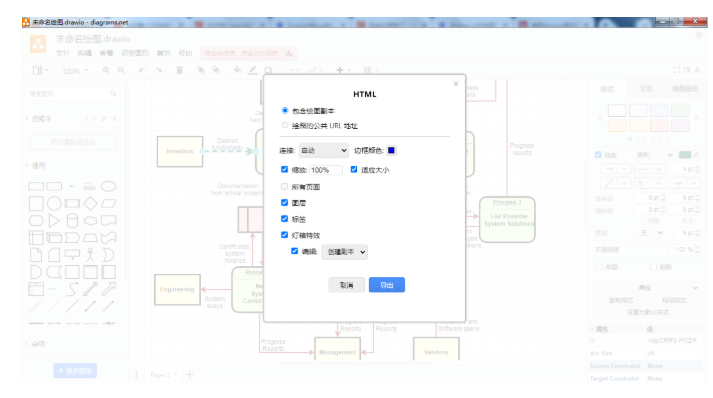Toggle the fit-size checkbox 适应大小

[x=354, y=169]
